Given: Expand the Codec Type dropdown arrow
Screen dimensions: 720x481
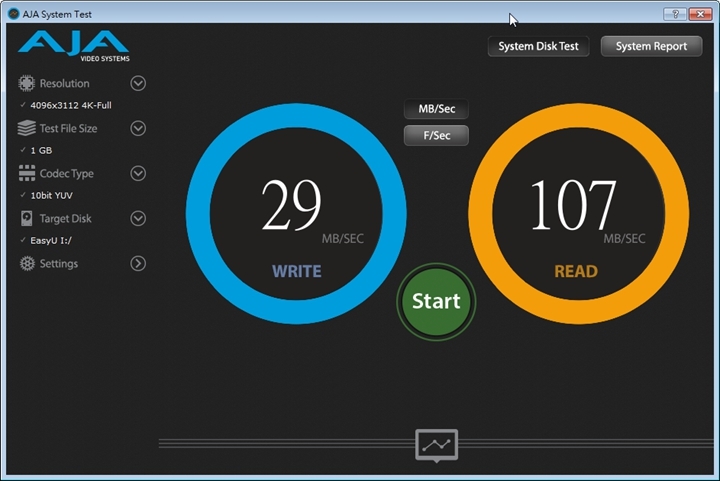Looking at the screenshot, I should (x=138, y=173).
